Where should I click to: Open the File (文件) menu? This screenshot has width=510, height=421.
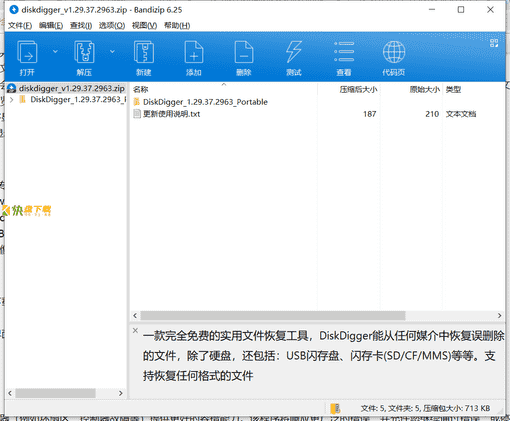(x=20, y=25)
